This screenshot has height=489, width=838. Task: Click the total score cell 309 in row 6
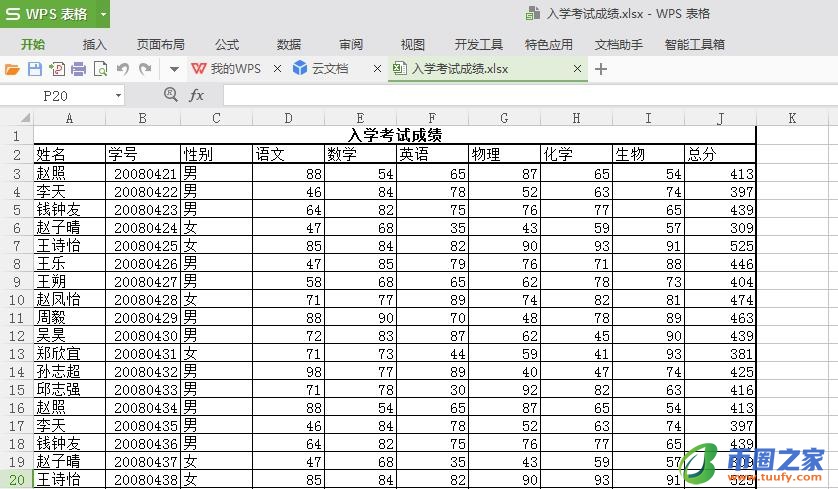point(720,228)
